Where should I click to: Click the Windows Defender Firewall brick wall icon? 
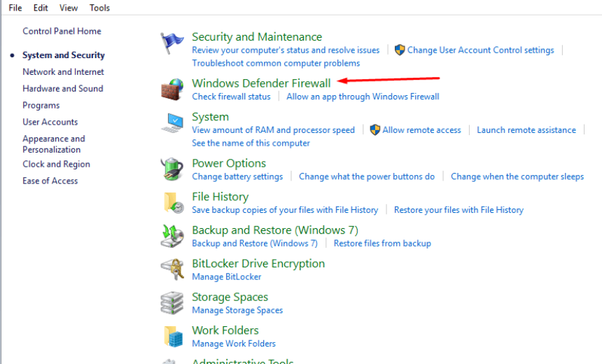click(172, 90)
